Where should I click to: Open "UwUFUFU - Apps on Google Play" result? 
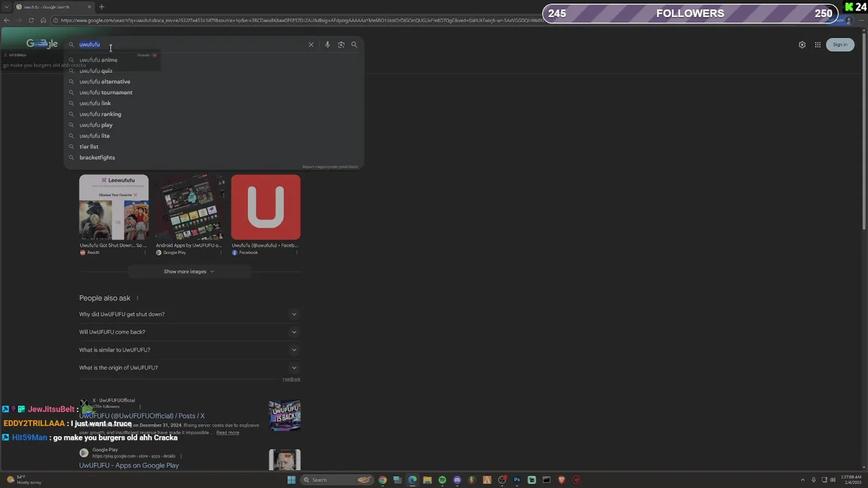(129, 466)
